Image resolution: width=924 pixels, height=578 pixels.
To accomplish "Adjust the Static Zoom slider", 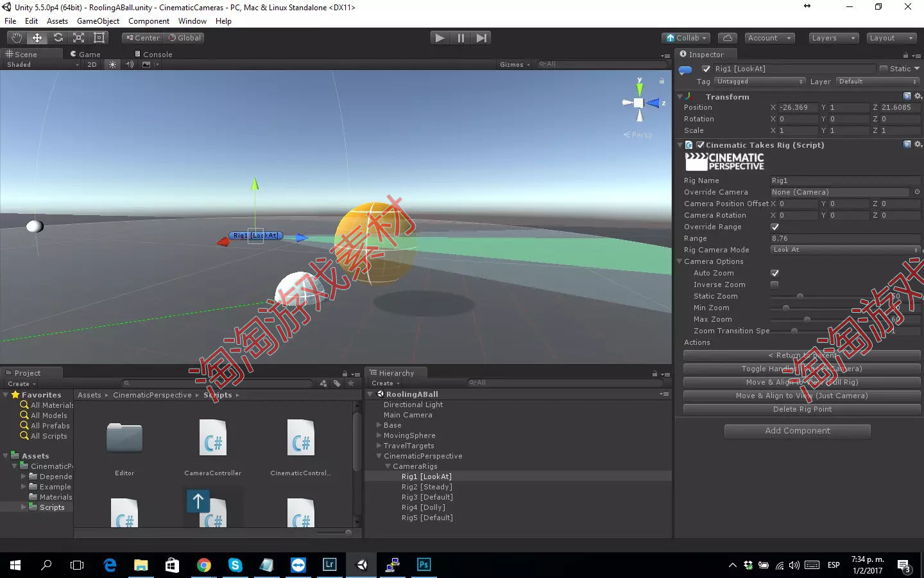I will tap(800, 296).
